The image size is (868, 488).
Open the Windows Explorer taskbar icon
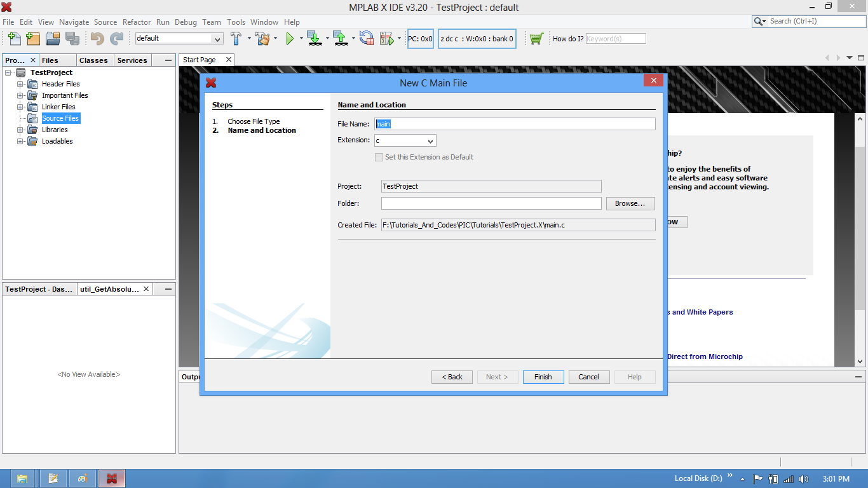click(22, 478)
